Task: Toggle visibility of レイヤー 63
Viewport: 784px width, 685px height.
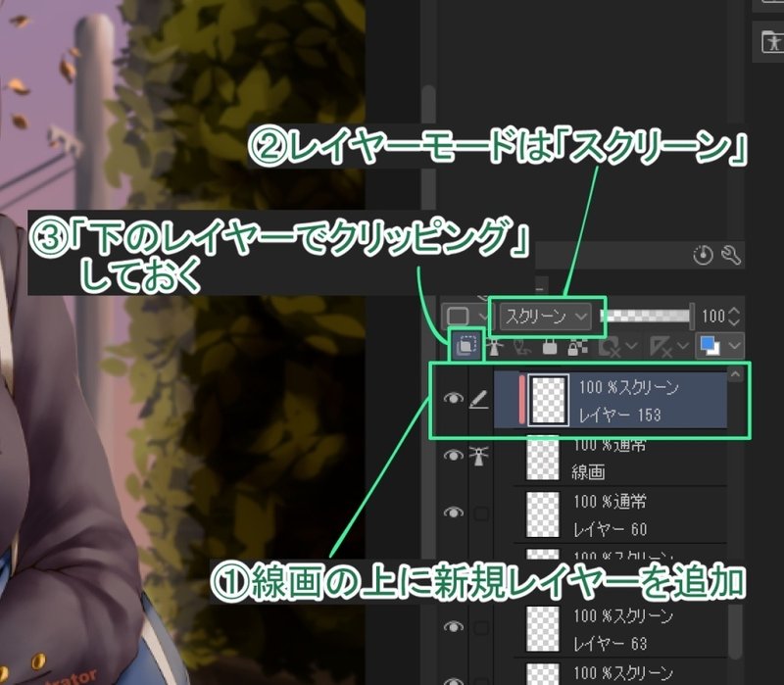Action: pyautogui.click(x=454, y=626)
